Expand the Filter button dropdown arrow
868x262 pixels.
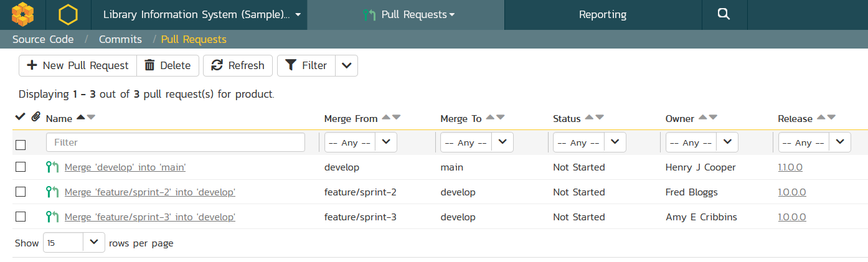click(x=347, y=65)
